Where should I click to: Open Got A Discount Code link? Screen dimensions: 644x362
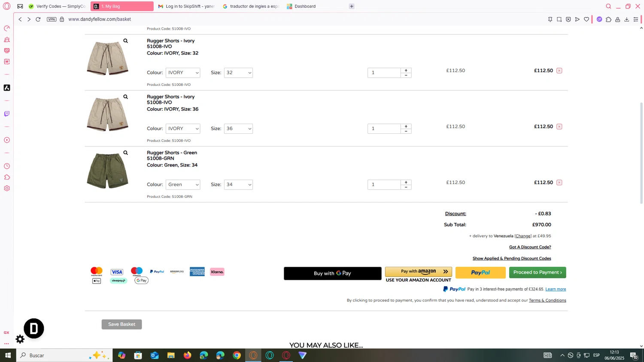tap(530, 247)
